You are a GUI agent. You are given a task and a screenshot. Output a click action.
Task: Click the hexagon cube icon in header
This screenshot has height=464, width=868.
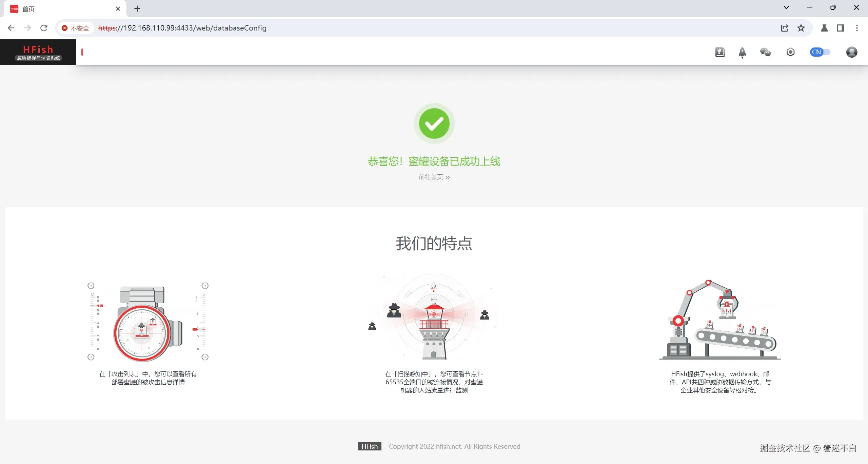(x=790, y=52)
